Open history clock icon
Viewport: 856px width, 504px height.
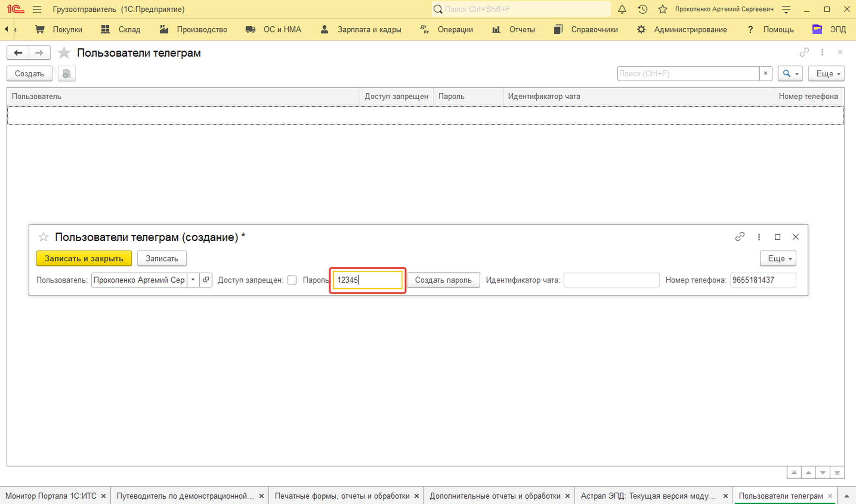tap(643, 9)
